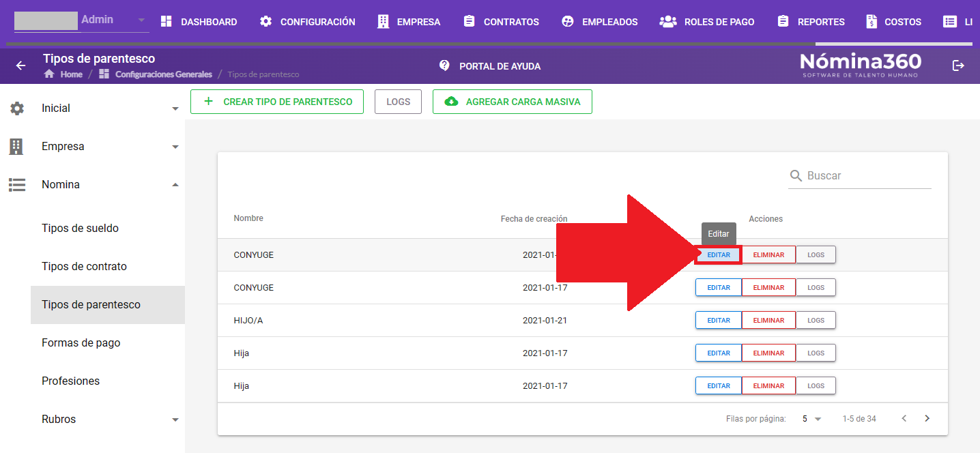The height and width of the screenshot is (453, 980).
Task: Click the Home breadcrumb link
Action: (71, 74)
